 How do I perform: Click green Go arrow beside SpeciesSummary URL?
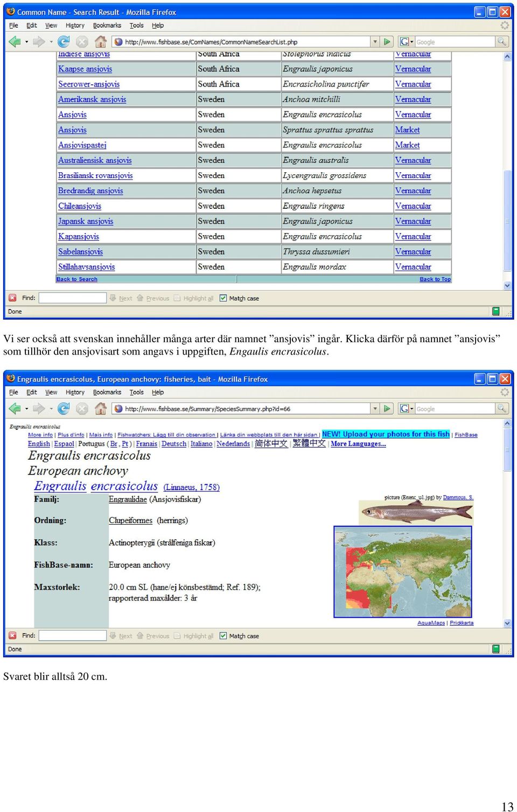coord(387,408)
